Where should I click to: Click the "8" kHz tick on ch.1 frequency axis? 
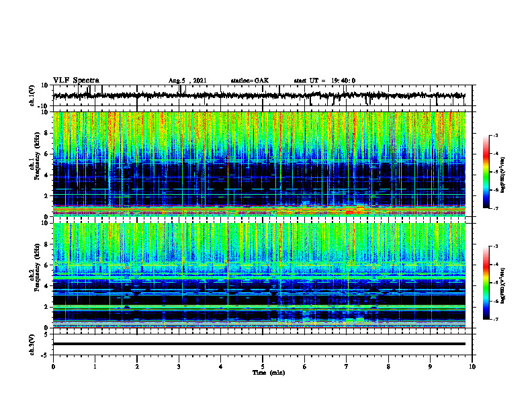click(x=46, y=133)
